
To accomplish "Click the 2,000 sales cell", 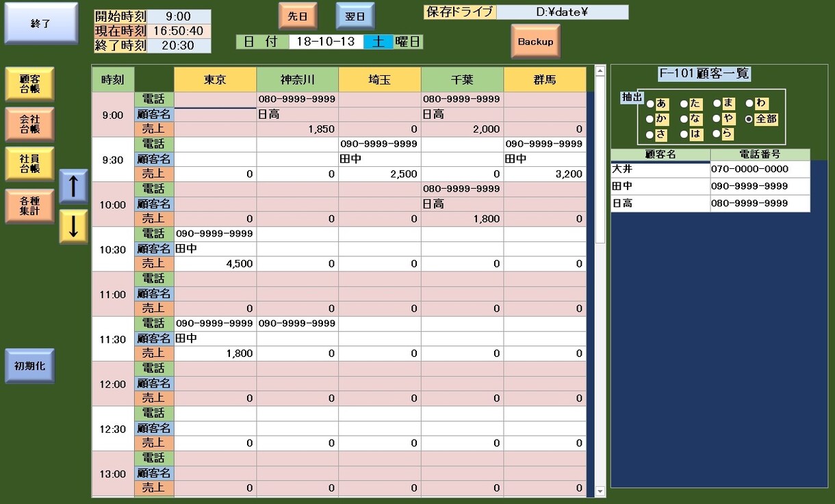I will pyautogui.click(x=463, y=129).
